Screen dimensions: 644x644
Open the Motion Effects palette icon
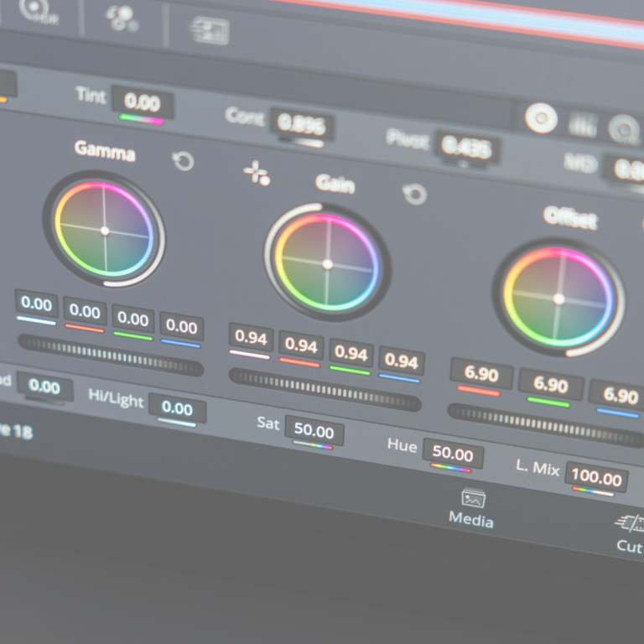pyautogui.click(x=209, y=32)
